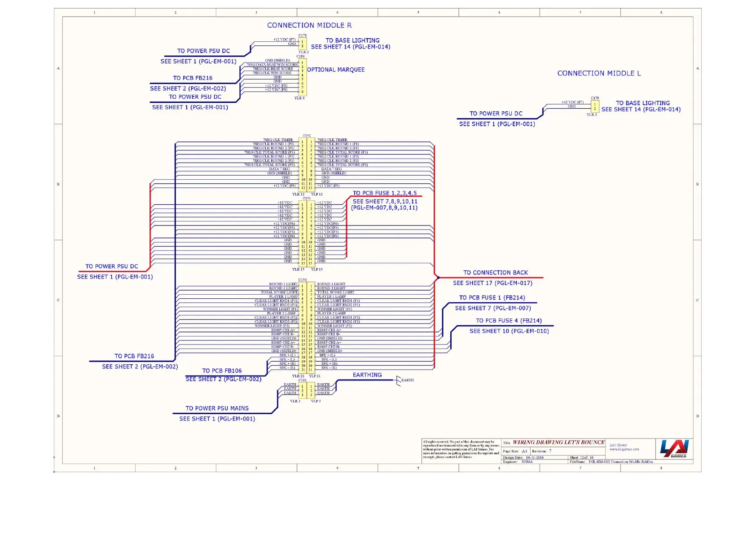The height and width of the screenshot is (535, 756).
Task: Click TO POWER PSU MAINS label
Action: pyautogui.click(x=217, y=408)
